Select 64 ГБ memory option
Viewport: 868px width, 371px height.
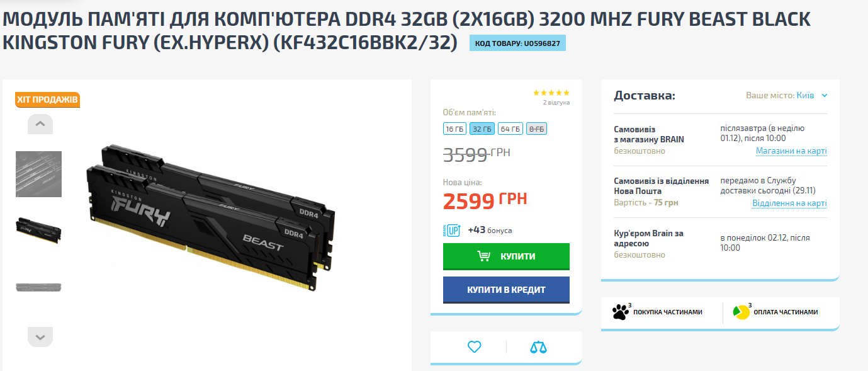pyautogui.click(x=510, y=128)
